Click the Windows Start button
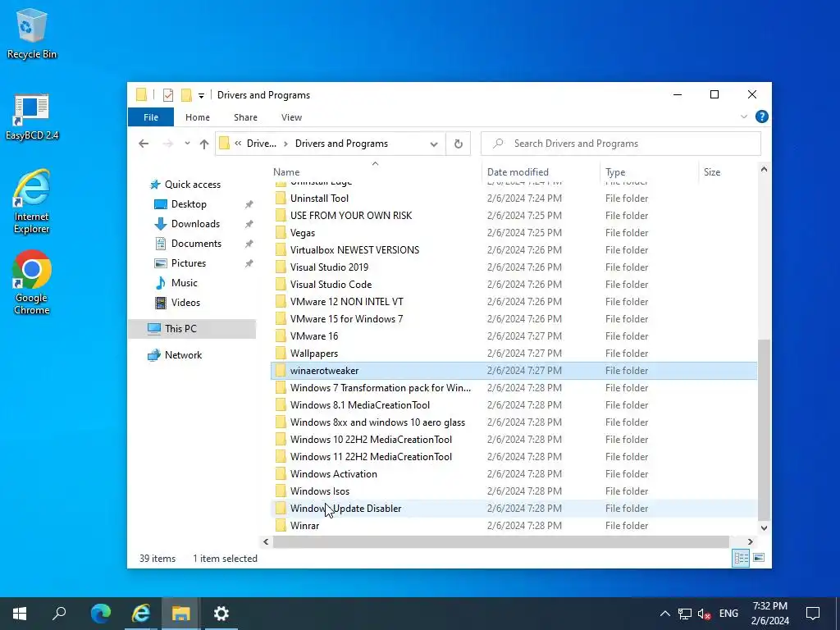This screenshot has width=840, height=630. click(20, 613)
